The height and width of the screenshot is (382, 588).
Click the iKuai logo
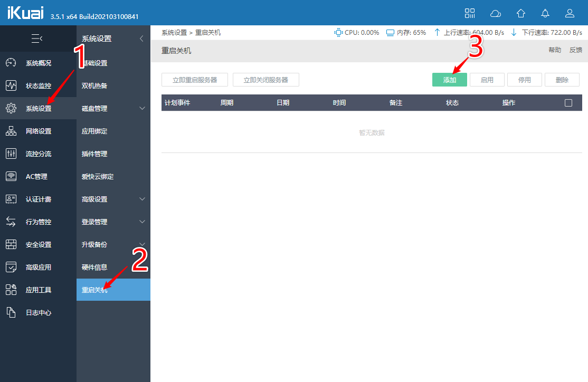[x=25, y=12]
